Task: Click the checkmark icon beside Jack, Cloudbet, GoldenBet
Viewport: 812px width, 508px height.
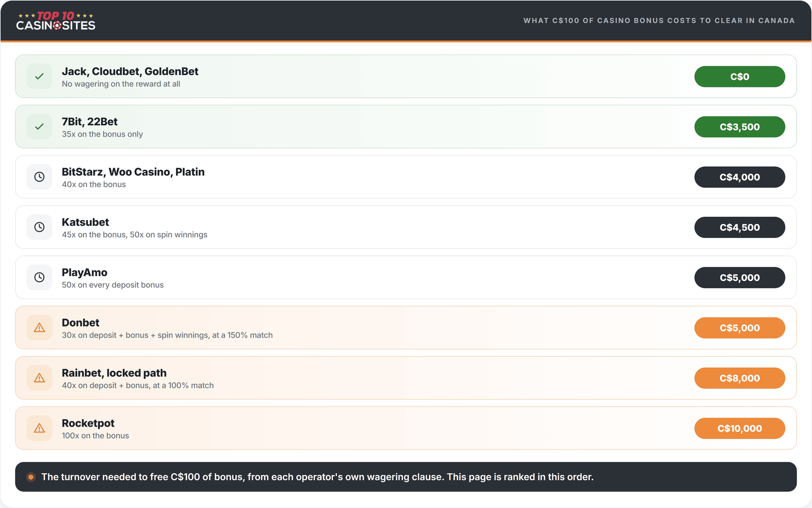Action: point(40,76)
